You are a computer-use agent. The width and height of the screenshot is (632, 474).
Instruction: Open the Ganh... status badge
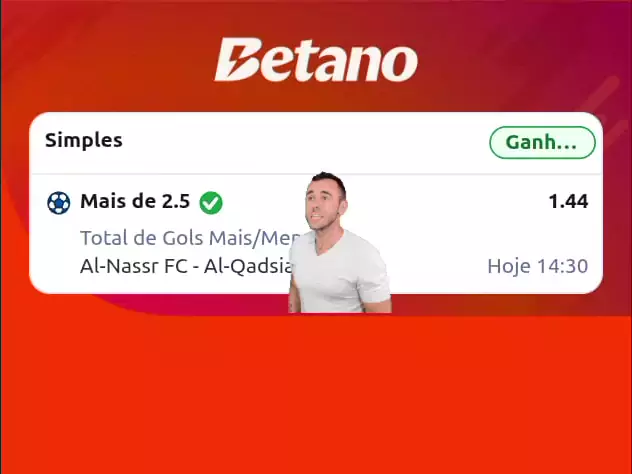click(x=542, y=142)
